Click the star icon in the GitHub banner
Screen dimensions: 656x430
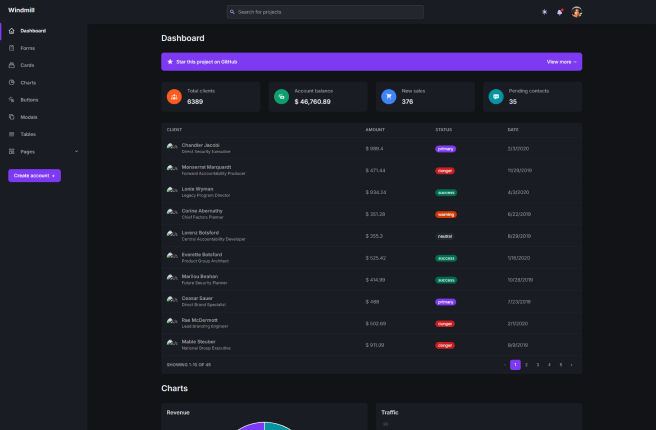[x=170, y=62]
